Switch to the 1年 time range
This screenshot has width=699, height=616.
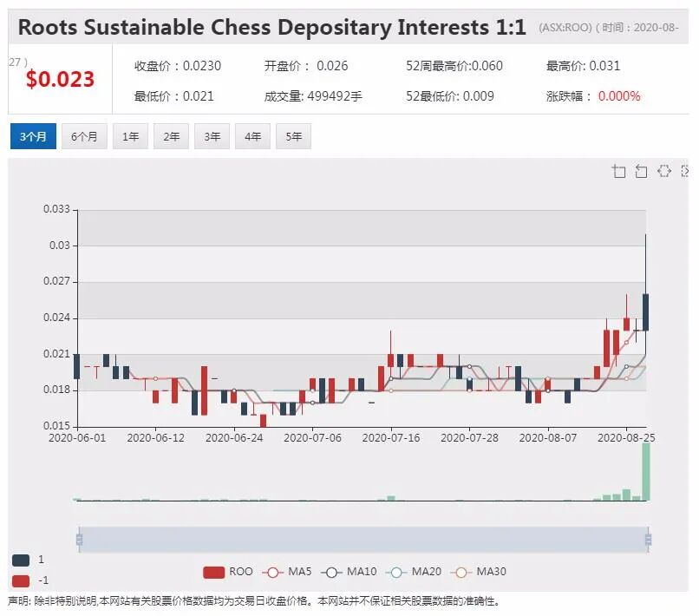coord(131,136)
